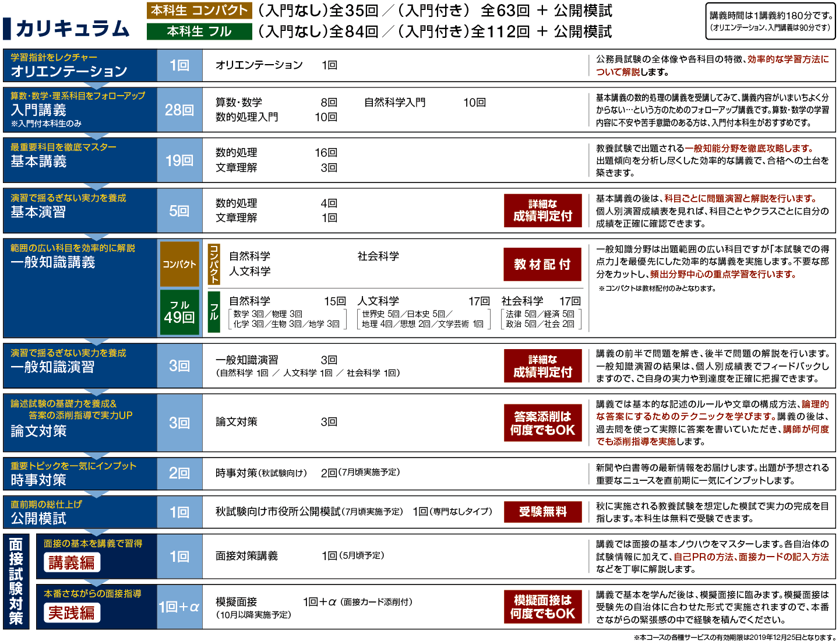Click the 論文対策 row heading
This screenshot has width=839, height=644.
39,431
